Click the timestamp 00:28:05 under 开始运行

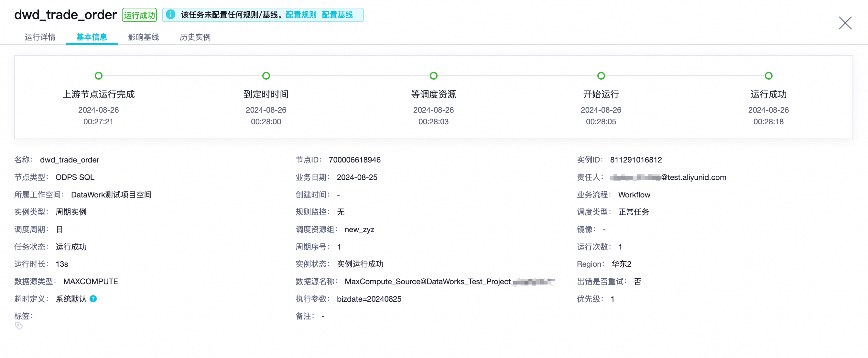click(601, 121)
